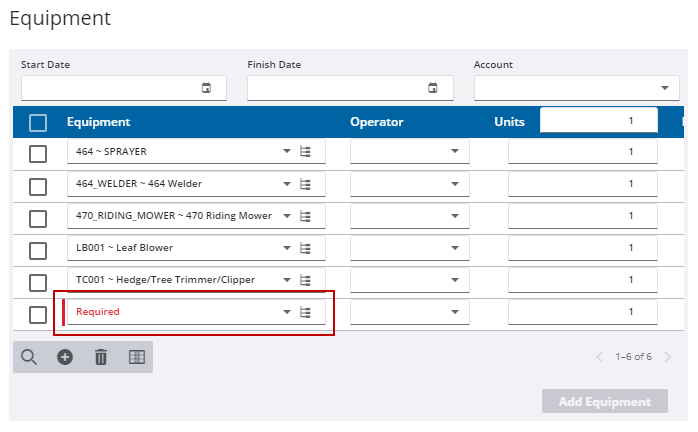Open Operator dropdown for 464 Welder row

pos(454,184)
